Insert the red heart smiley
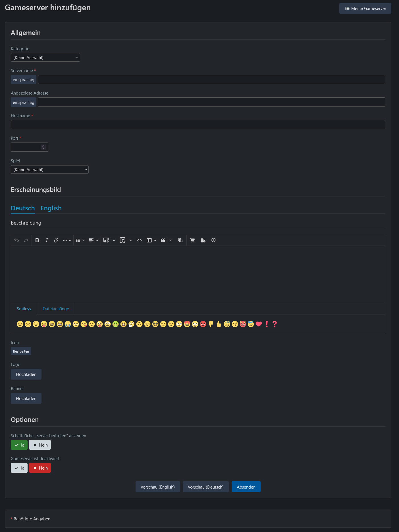The width and height of the screenshot is (399, 532). 259,324
